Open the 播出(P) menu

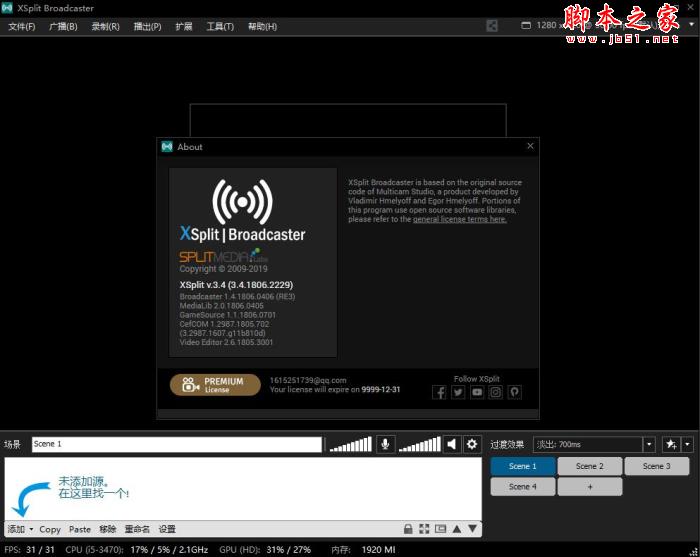147,26
